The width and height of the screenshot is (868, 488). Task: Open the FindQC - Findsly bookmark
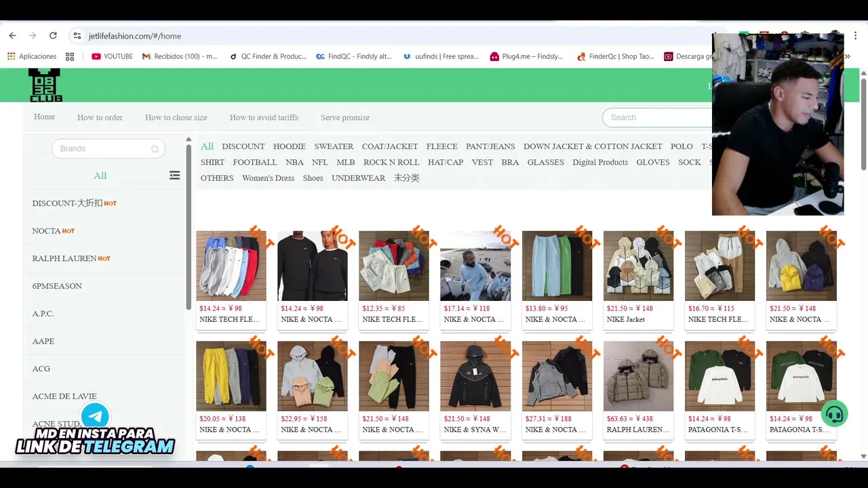click(x=354, y=56)
